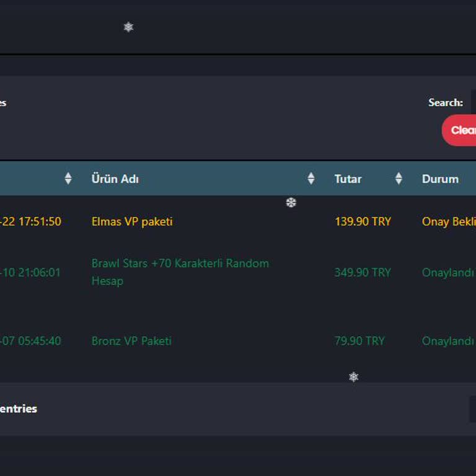Click the 17:51:50 timestamp cell
This screenshot has width=476, height=476.
coord(30,221)
